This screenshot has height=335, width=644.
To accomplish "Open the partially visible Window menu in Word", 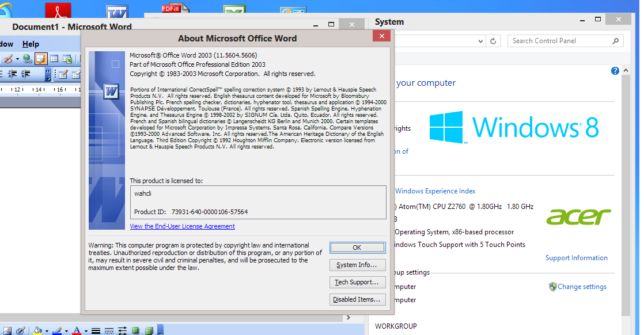I will pyautogui.click(x=6, y=44).
